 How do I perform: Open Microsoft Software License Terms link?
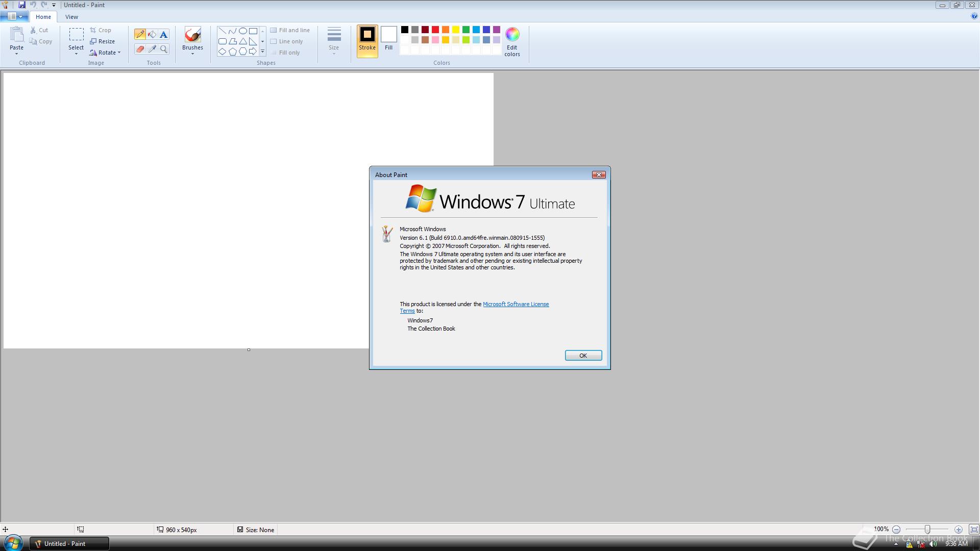[516, 304]
